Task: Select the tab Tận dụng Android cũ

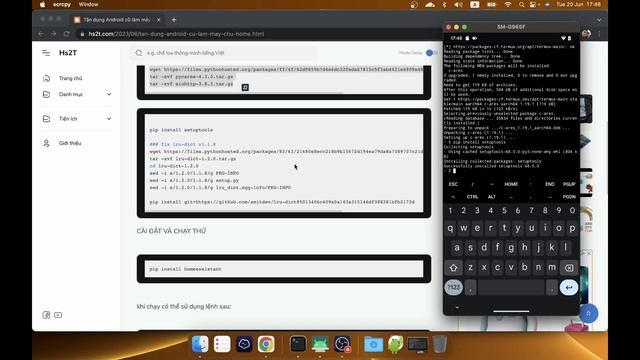Action: click(x=117, y=20)
